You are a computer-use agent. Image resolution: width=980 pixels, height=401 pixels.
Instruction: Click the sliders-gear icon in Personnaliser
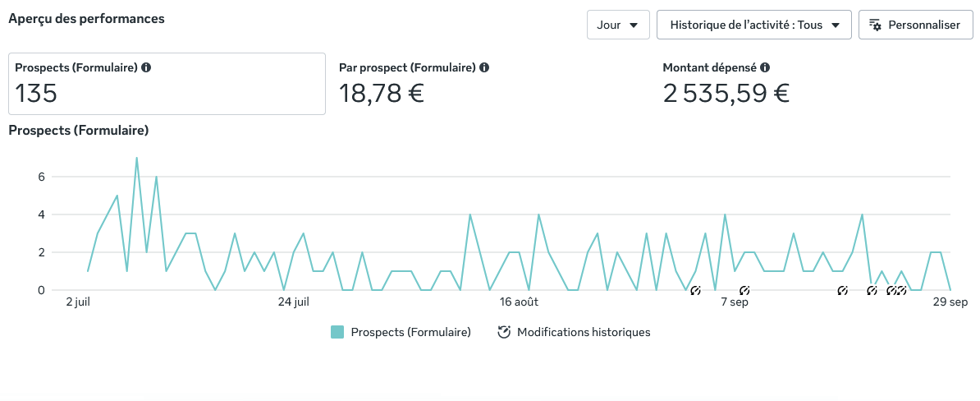[x=875, y=25]
